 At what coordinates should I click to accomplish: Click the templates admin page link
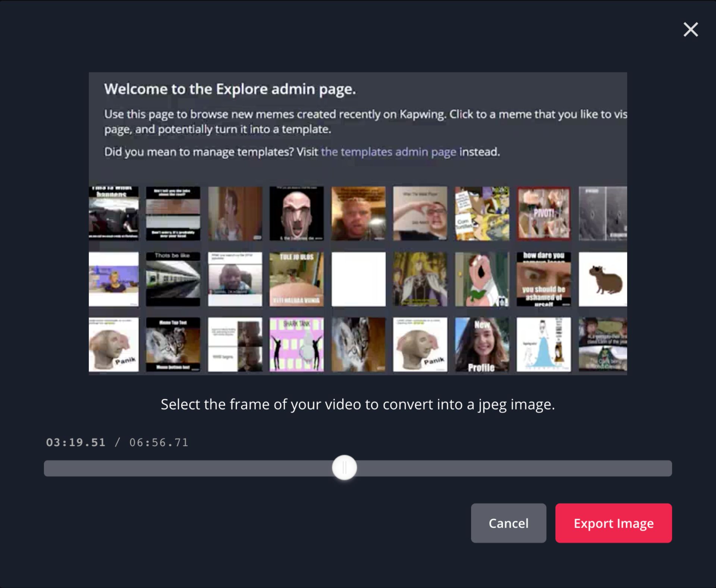(x=388, y=152)
